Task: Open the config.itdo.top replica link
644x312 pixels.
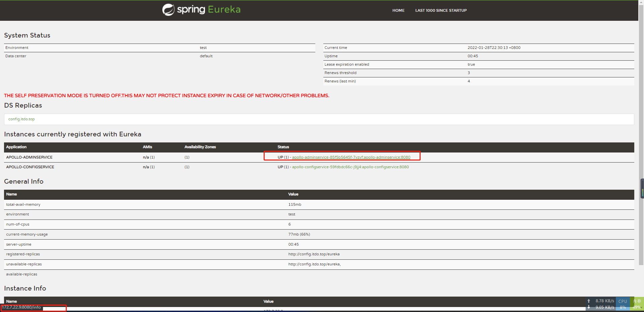Action: 21,119
